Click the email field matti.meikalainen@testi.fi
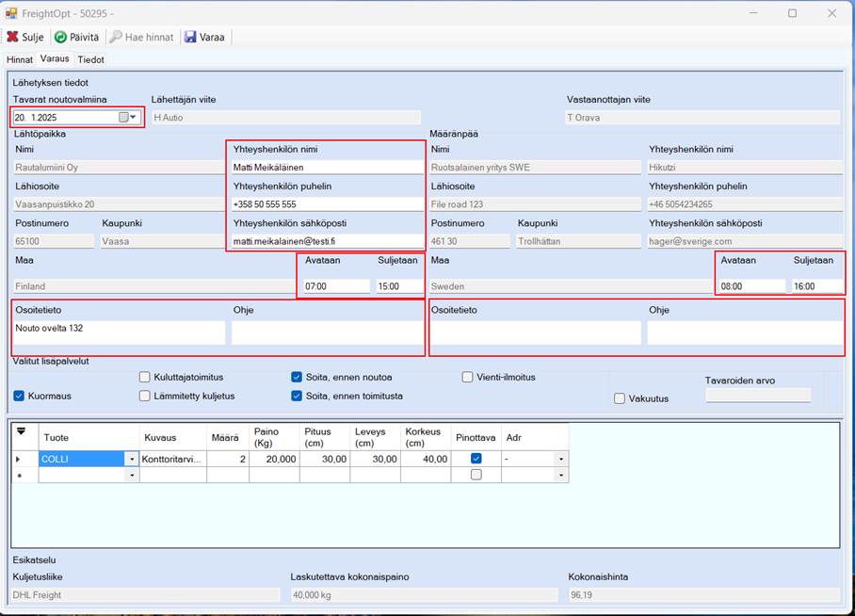855x616 pixels. coord(327,241)
